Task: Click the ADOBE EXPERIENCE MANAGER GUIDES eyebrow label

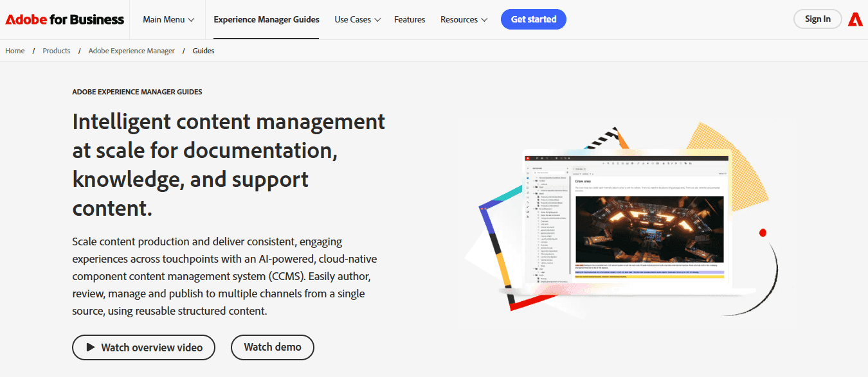Action: tap(137, 91)
